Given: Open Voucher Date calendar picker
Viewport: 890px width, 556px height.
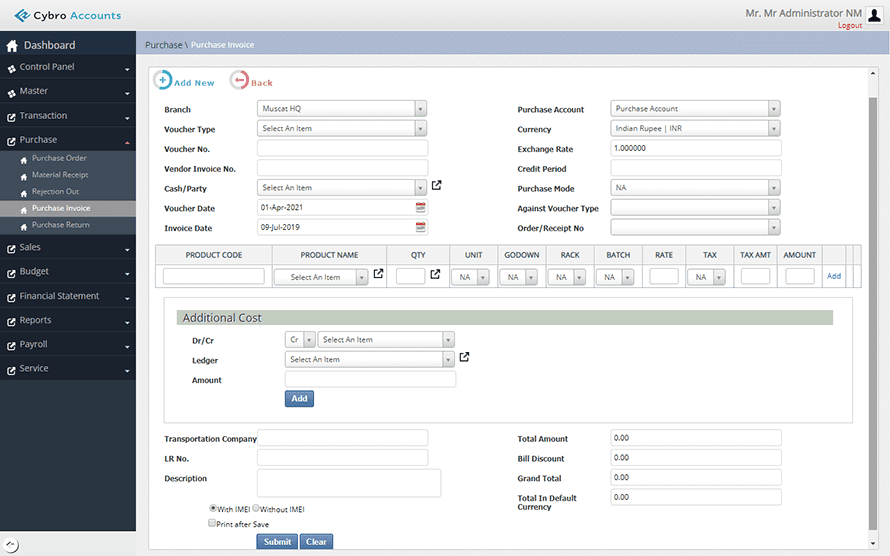Looking at the screenshot, I should point(421,207).
